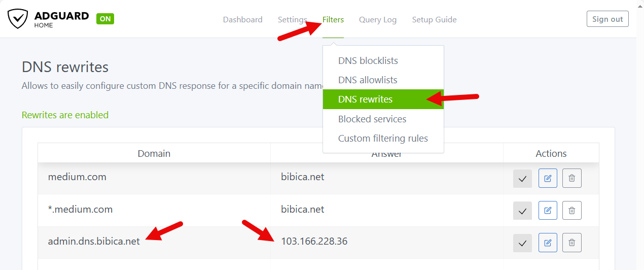644x270 pixels.
Task: Toggle the medium.com rewrite checkmark
Action: 522,179
